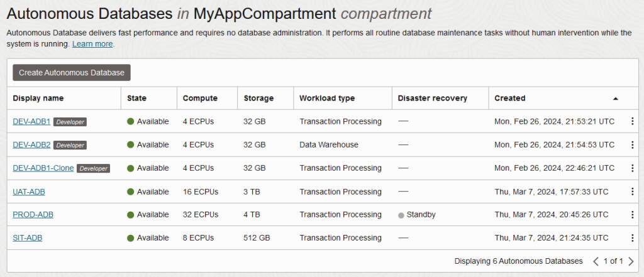Open DEV-ADB2 database link
Viewport: 644px width, 277px height.
coord(31,145)
